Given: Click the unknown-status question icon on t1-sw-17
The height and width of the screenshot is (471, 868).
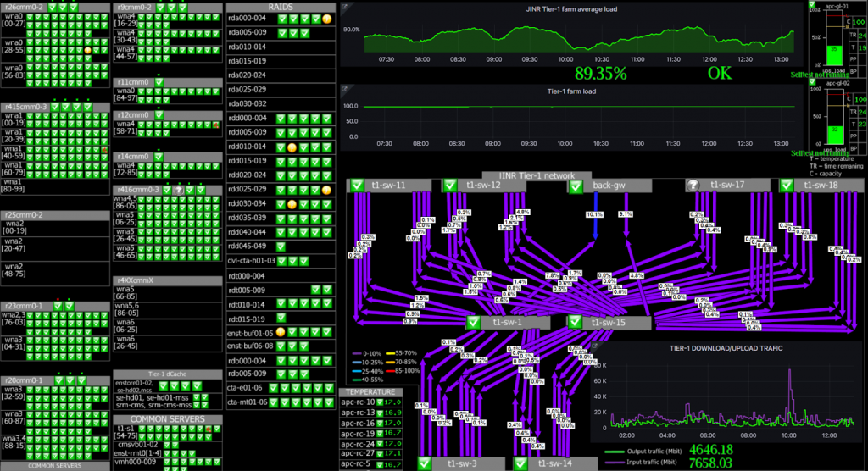Looking at the screenshot, I should pyautogui.click(x=693, y=186).
